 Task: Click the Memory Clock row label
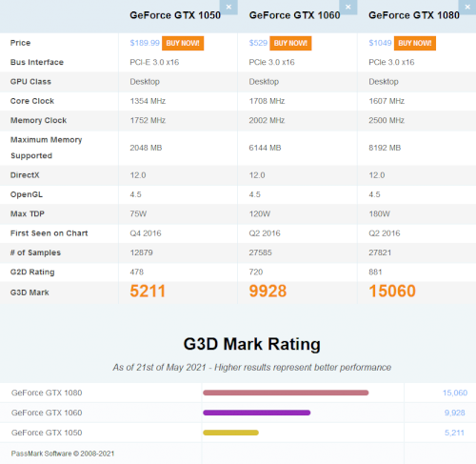pos(38,120)
